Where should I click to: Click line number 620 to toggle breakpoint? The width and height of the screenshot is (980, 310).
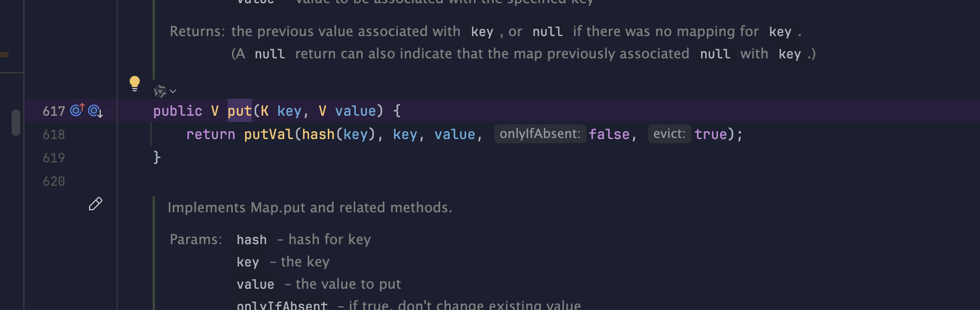click(54, 181)
